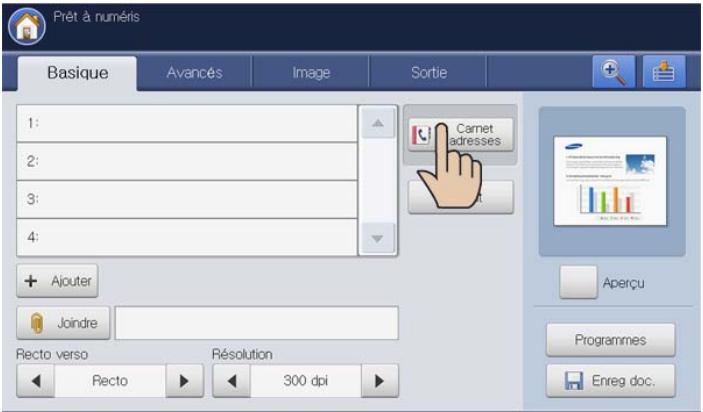Open the Sortie tab
Viewport: 703px width, 412px height.
(429, 72)
